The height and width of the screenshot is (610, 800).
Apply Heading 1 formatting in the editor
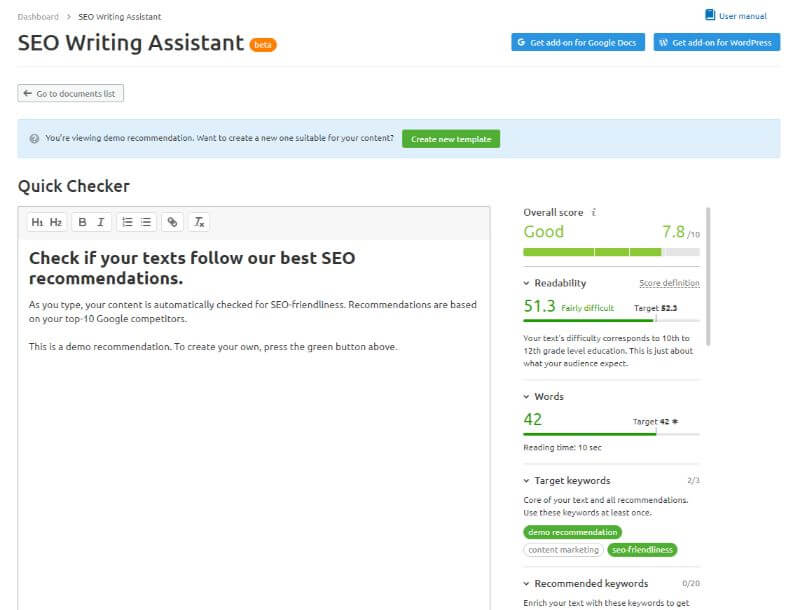click(35, 222)
